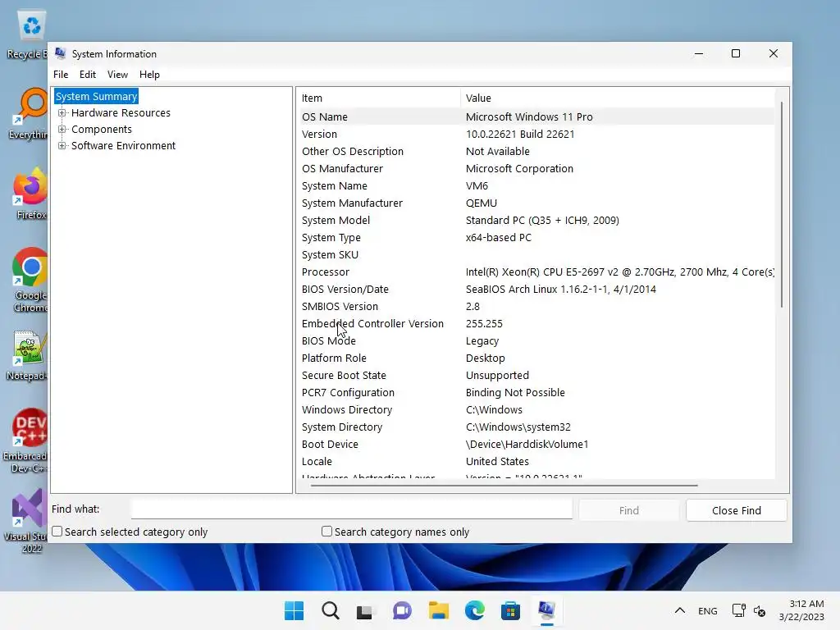Open Microsoft Store from the taskbar
This screenshot has width=840, height=630.
(x=510, y=610)
